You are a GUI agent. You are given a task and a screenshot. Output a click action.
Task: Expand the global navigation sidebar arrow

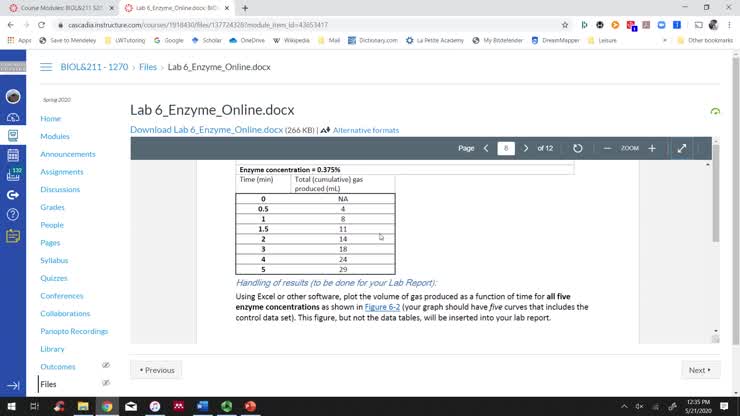point(13,385)
